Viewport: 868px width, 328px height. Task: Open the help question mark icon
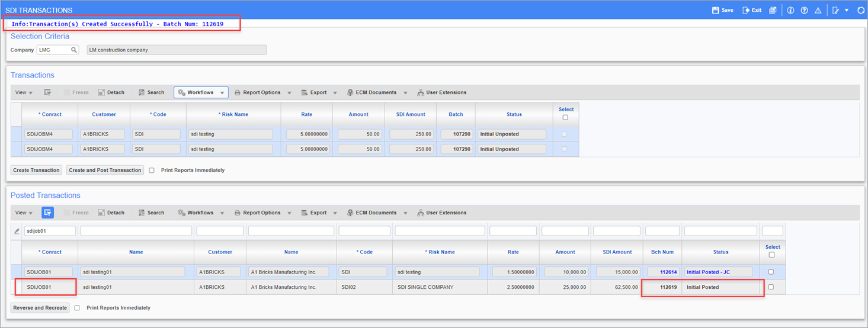804,10
